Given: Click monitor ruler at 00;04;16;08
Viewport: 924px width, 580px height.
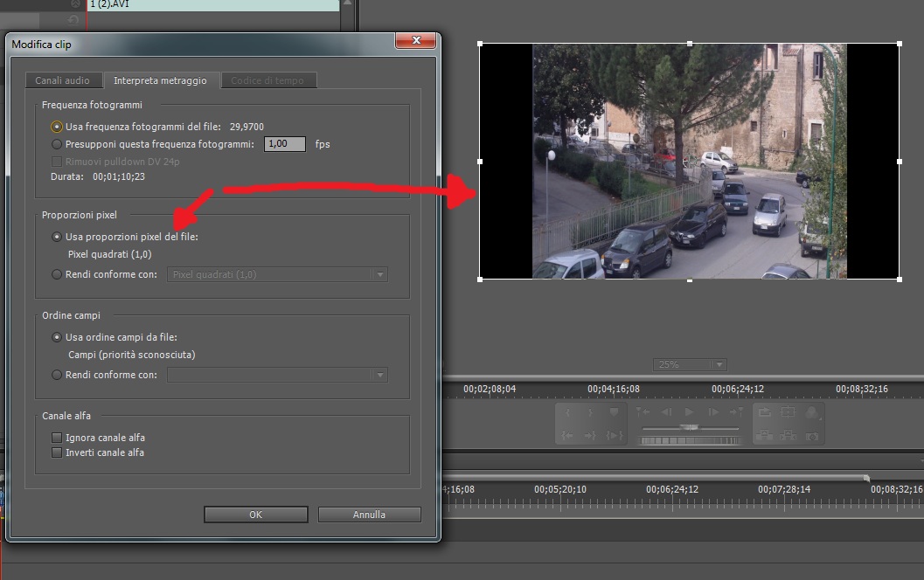Looking at the screenshot, I should coord(614,390).
